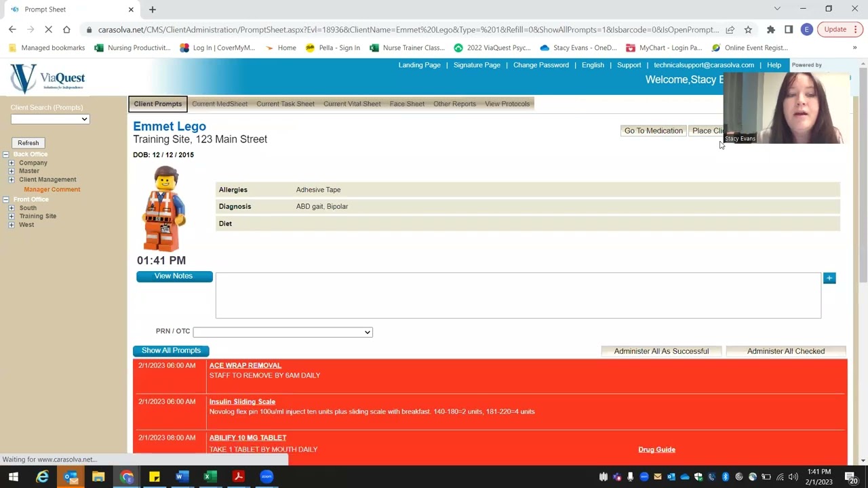
Task: Click the Bluetooth tray icon
Action: pos(725,477)
